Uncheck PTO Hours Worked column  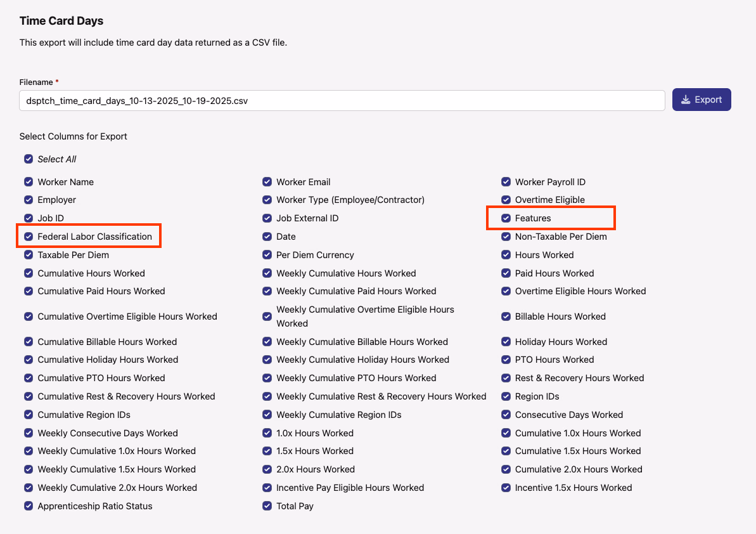coord(506,360)
